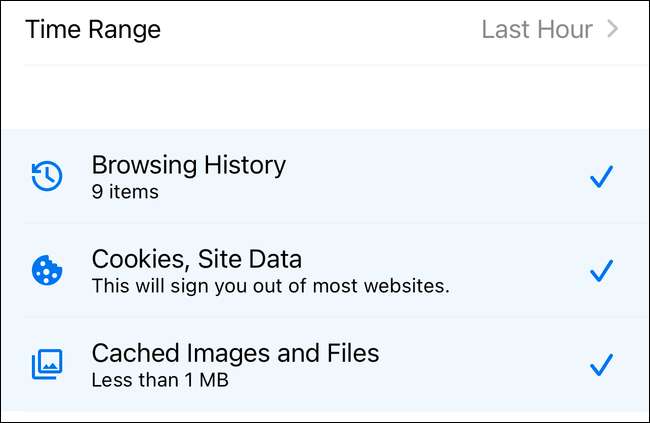Tap empty space right of Cached Images title
The height and width of the screenshot is (423, 650).
click(x=480, y=354)
